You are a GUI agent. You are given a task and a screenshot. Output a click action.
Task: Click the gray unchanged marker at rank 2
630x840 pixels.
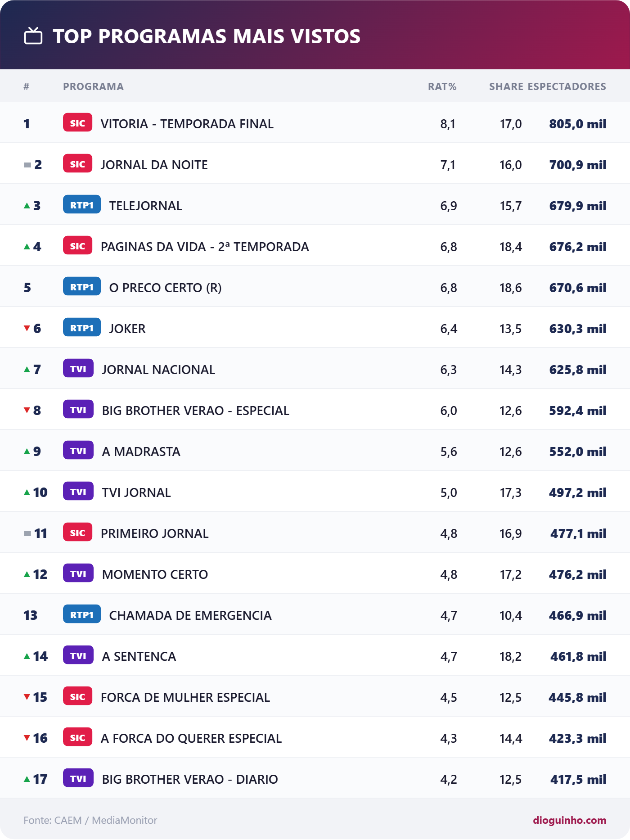(x=27, y=165)
